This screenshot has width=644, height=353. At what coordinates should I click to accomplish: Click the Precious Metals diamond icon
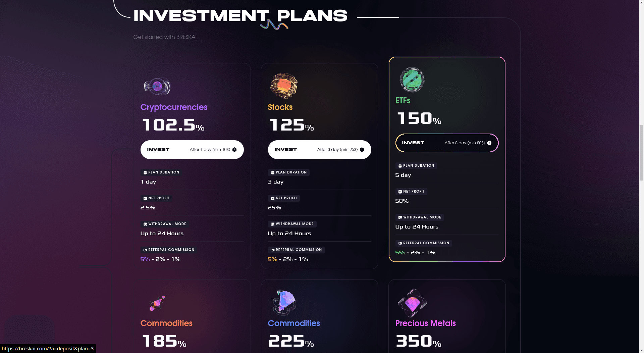pos(412,303)
